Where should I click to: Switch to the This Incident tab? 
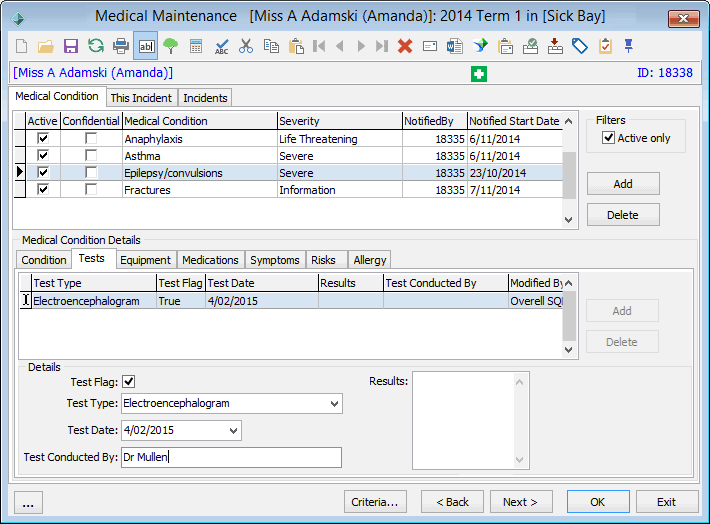[141, 98]
